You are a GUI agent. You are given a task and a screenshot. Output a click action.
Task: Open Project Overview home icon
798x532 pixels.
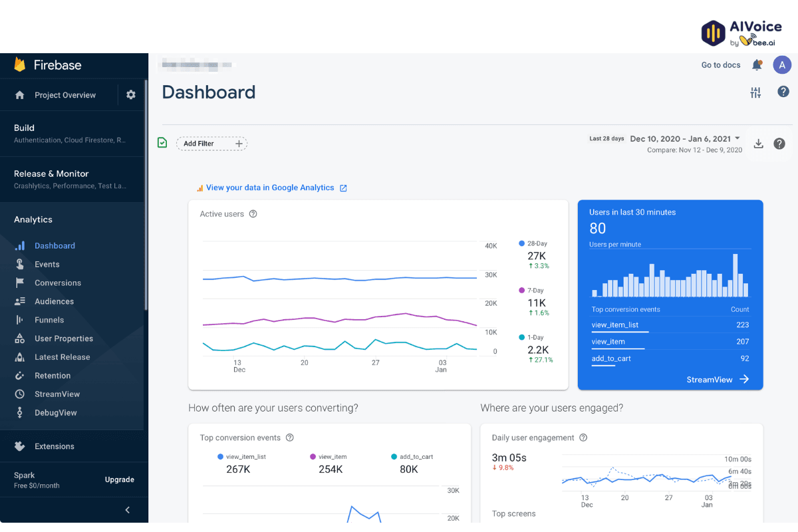[x=20, y=95]
